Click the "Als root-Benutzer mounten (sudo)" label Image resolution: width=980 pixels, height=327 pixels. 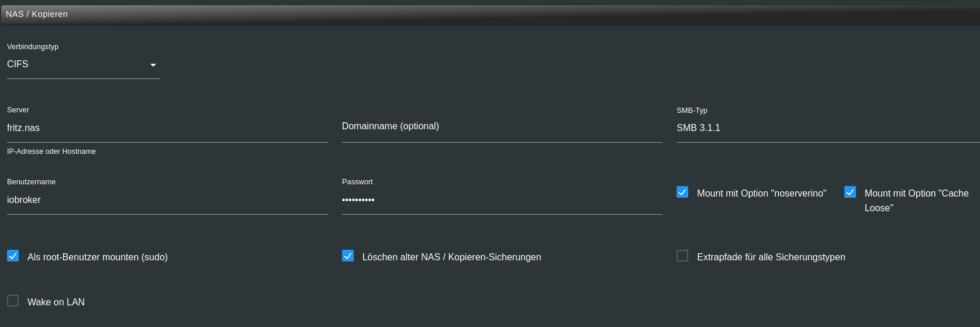coord(98,257)
